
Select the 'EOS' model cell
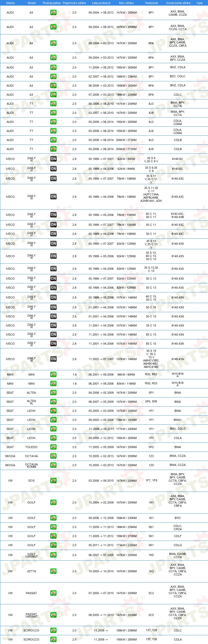pos(31,481)
